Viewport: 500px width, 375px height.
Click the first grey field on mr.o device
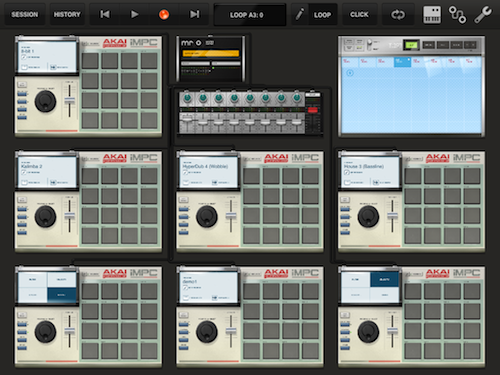[x=195, y=63]
